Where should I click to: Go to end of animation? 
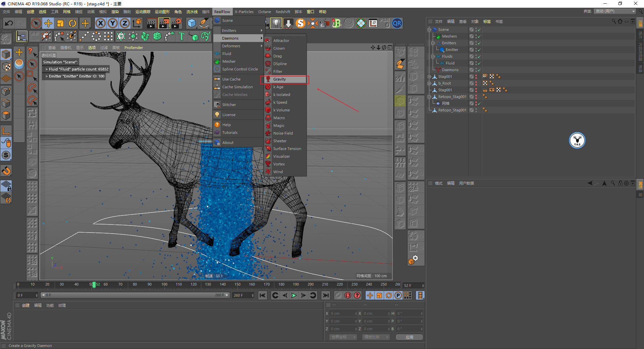click(325, 295)
